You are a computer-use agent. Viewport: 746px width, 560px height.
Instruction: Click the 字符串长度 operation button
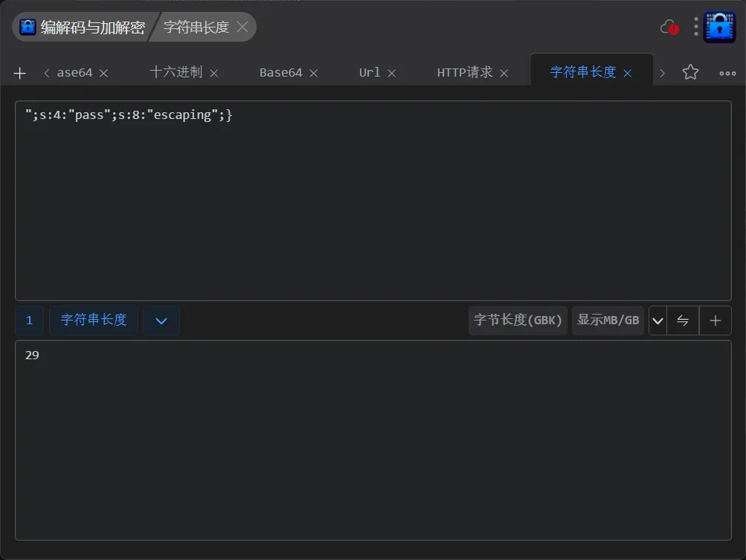click(94, 321)
